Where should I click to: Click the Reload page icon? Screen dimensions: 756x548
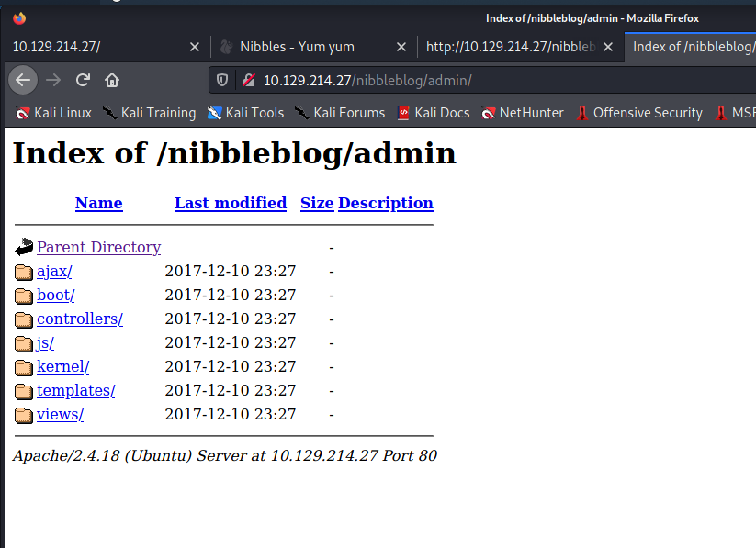83,80
